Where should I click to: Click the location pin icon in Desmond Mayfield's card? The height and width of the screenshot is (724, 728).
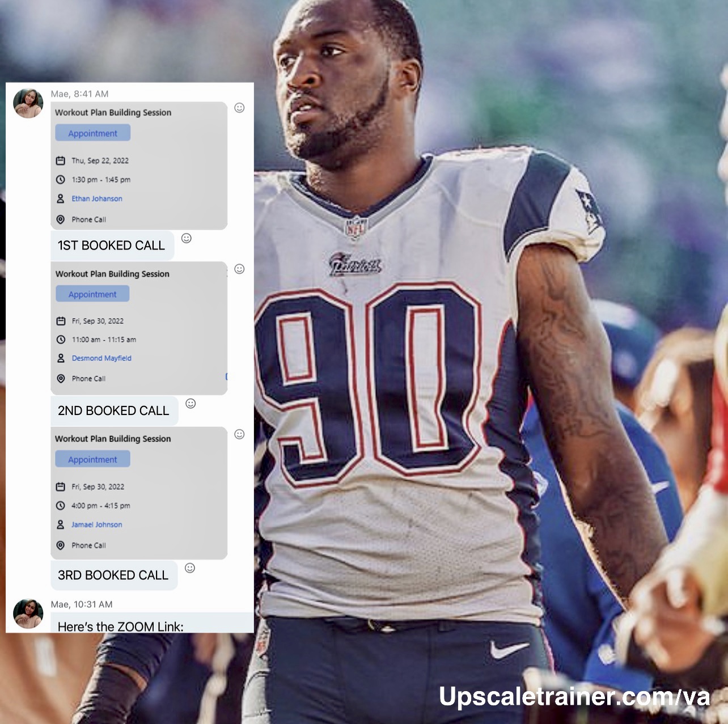click(x=61, y=379)
